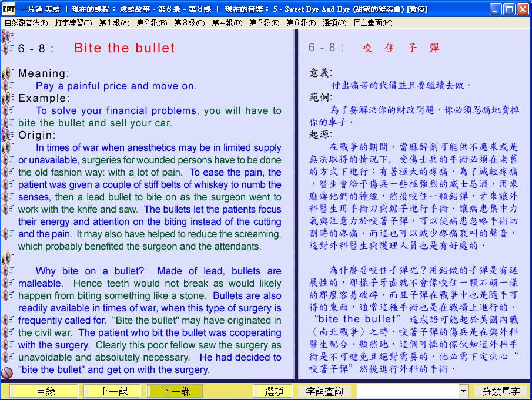Expand the 第1級 level menu

(113, 23)
